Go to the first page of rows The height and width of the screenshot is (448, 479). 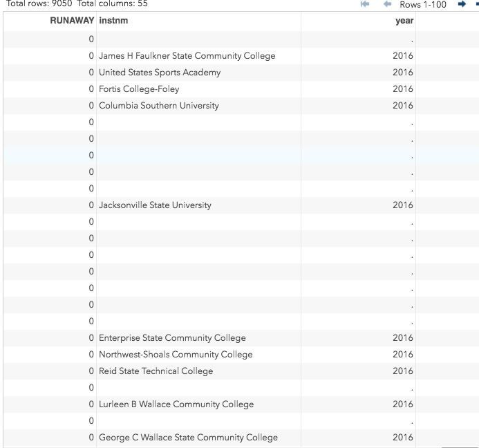point(365,4)
